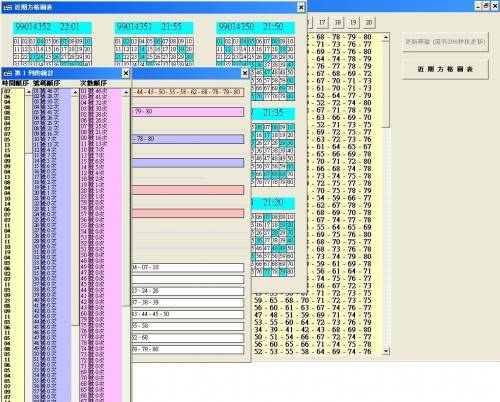Click highlighted cell 02 in the 99014351 grid

click(x=126, y=42)
